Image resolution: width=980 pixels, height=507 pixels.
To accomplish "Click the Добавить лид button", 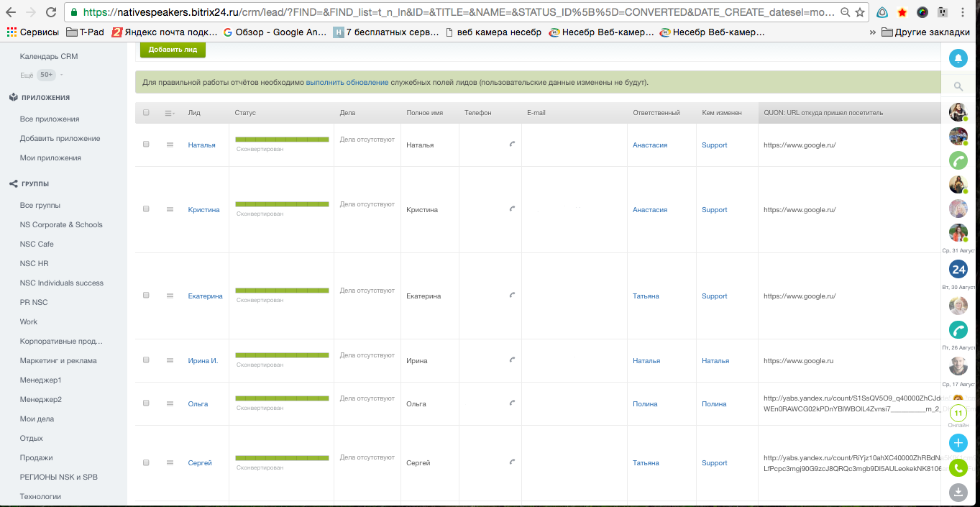I will pos(173,49).
